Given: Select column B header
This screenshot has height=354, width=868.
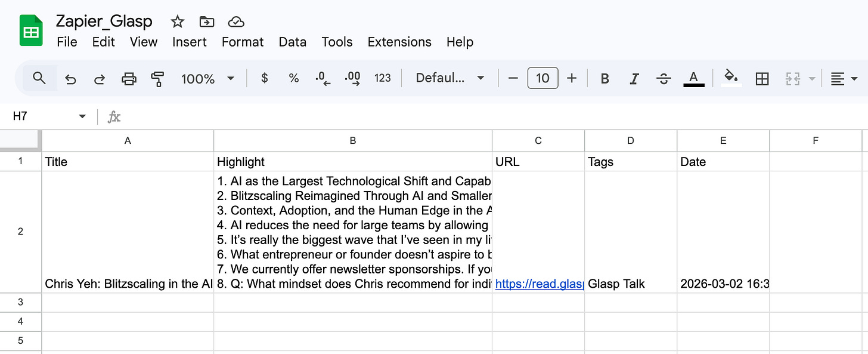Looking at the screenshot, I should point(353,141).
